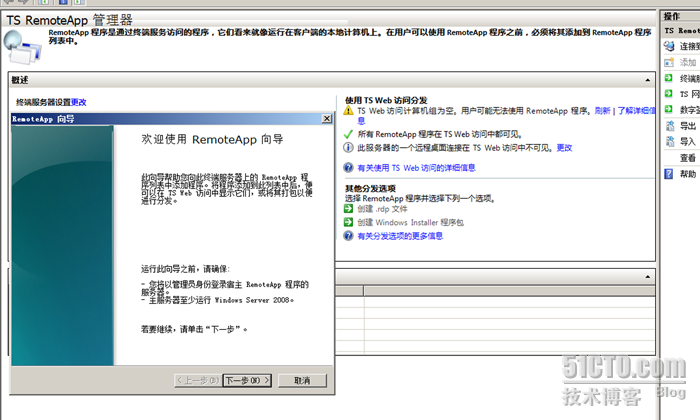Click the 更改 link next to 终端服务器设置
This screenshot has width=700, height=420.
pyautogui.click(x=79, y=102)
